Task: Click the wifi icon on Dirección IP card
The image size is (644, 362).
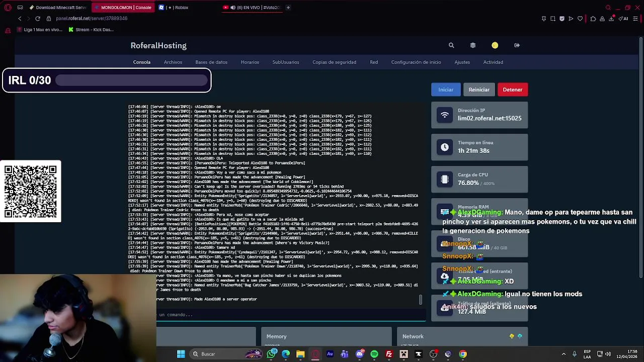Action: click(x=445, y=115)
